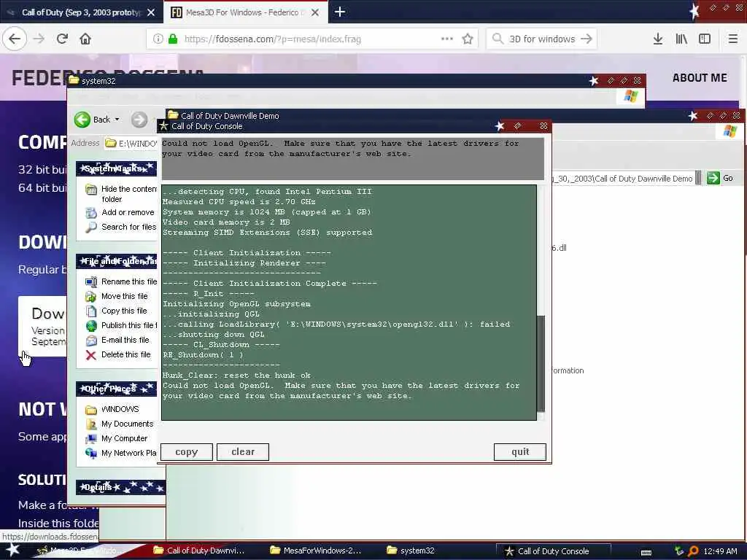Viewport: 747px width, 560px height.
Task: Switch to system32 taskbar item
Action: point(411,551)
